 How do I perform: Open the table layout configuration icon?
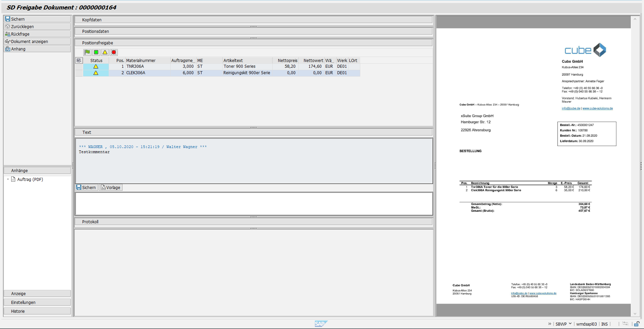click(x=79, y=60)
